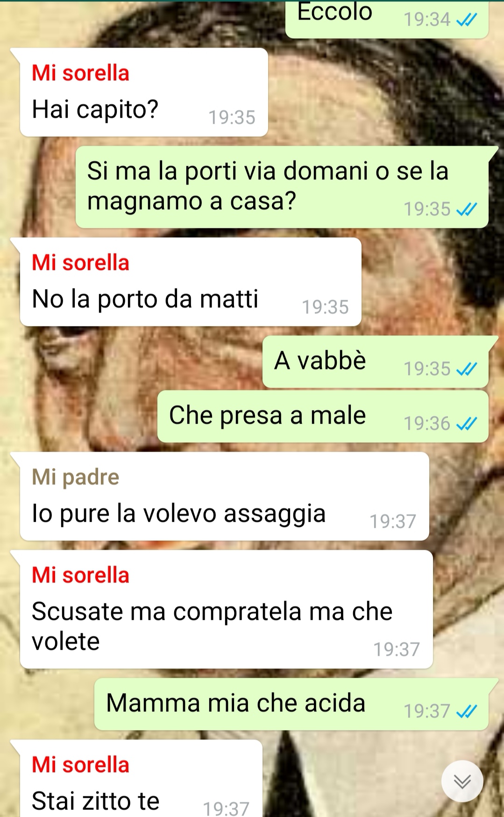Tap the 19:37 timestamp on 'Io pure la volevo assaggia'
This screenshot has height=817, width=504.
pos(393,522)
